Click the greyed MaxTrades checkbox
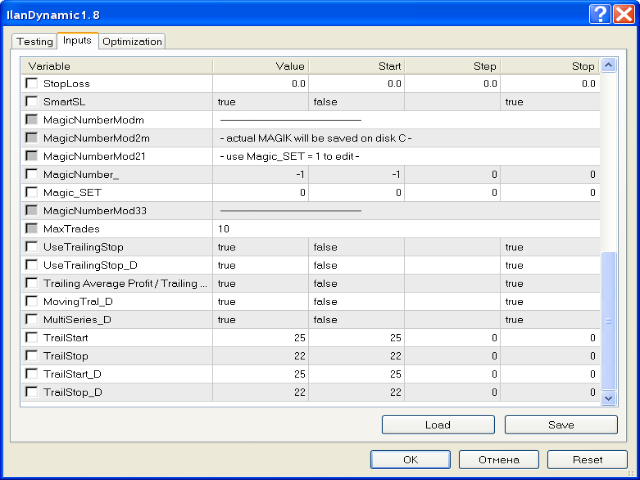Viewport: 640px width, 480px height. tap(31, 229)
